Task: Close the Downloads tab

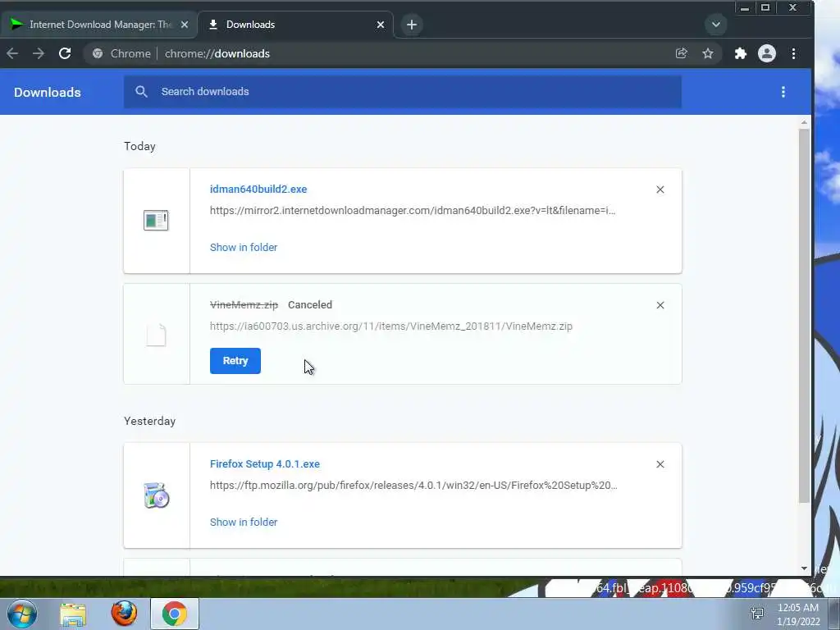Action: click(381, 25)
